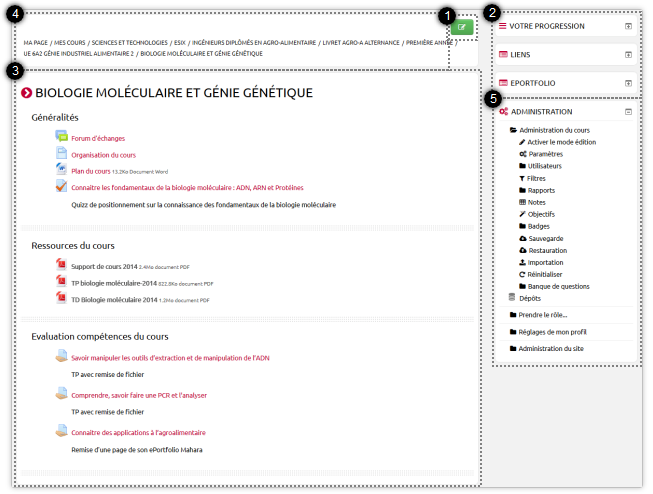Click the Plan du cours Word icon
This screenshot has height=494, width=653.
(x=62, y=170)
